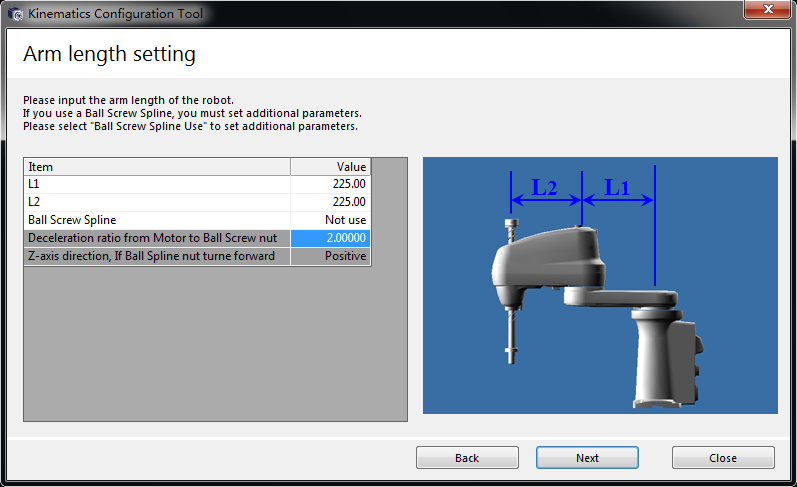The image size is (797, 487).
Task: Click the L1 dimension label in diagram
Action: pyautogui.click(x=617, y=187)
